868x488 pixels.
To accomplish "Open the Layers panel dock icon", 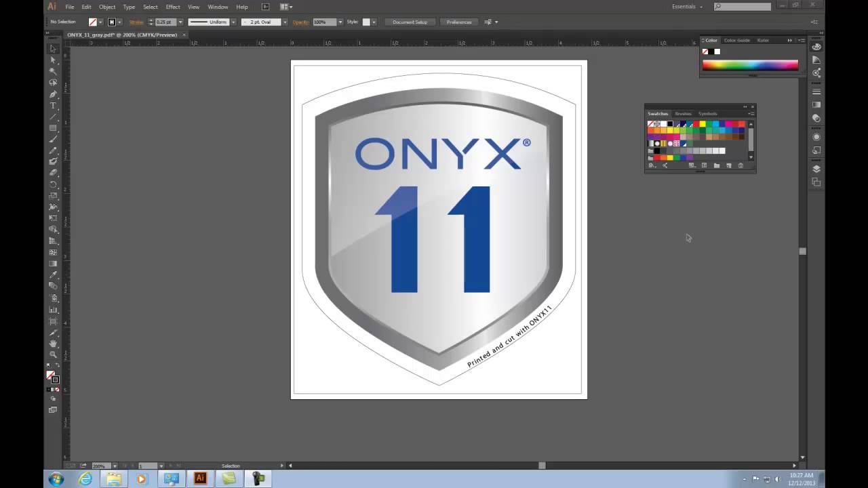I will pyautogui.click(x=816, y=169).
